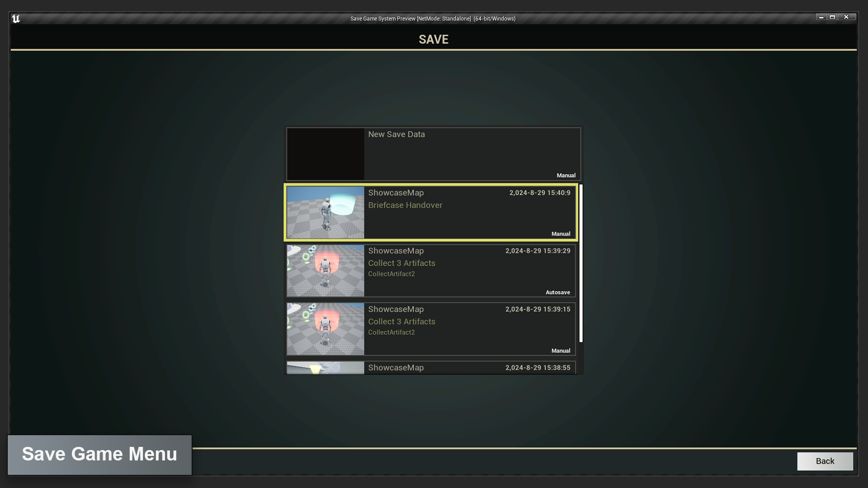Select the 15:39:15 Collect 3 Artifacts save
The height and width of the screenshot is (488, 868).
coord(470,339)
